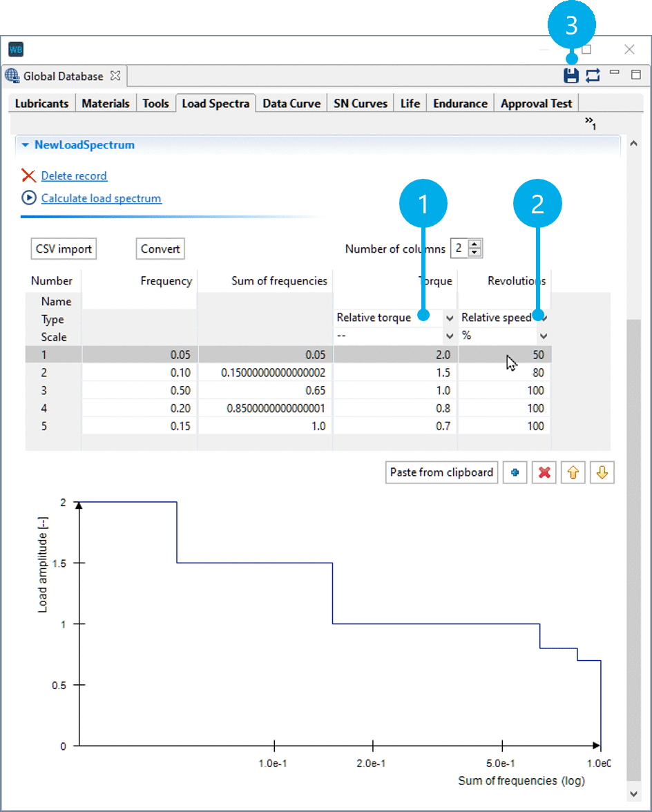Click the red X icon beside Delete record
This screenshot has height=812, width=652.
(28, 175)
